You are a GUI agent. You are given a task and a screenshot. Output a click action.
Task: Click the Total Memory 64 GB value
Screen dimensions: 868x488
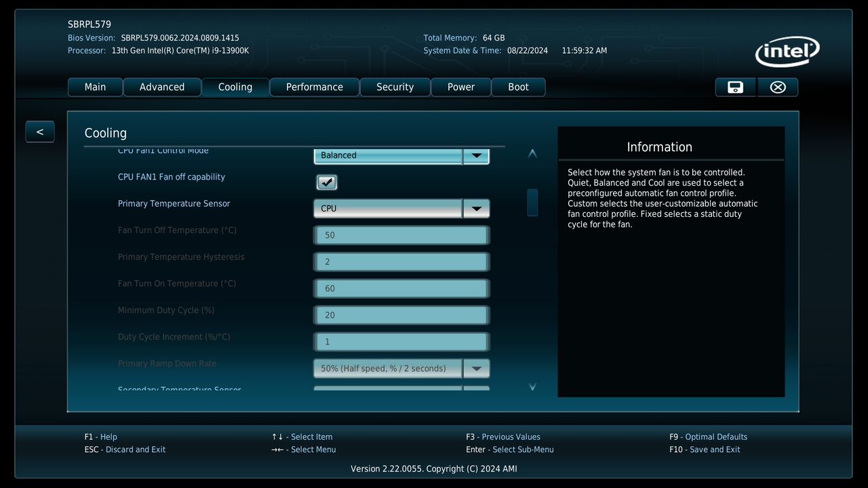(x=494, y=39)
